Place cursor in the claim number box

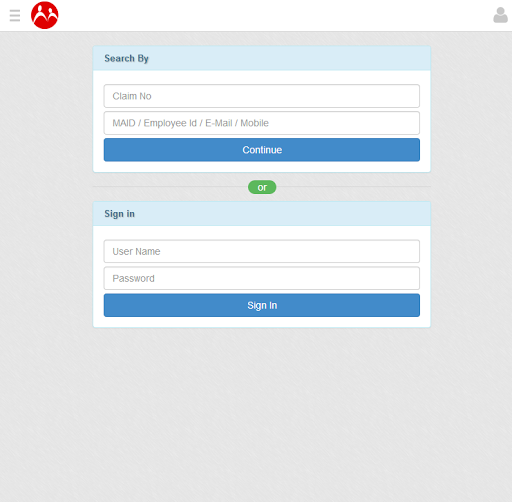262,96
